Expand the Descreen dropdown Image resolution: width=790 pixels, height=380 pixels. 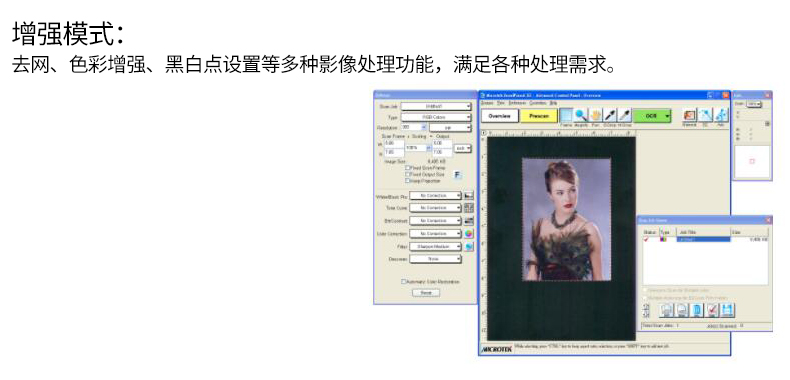tap(435, 259)
